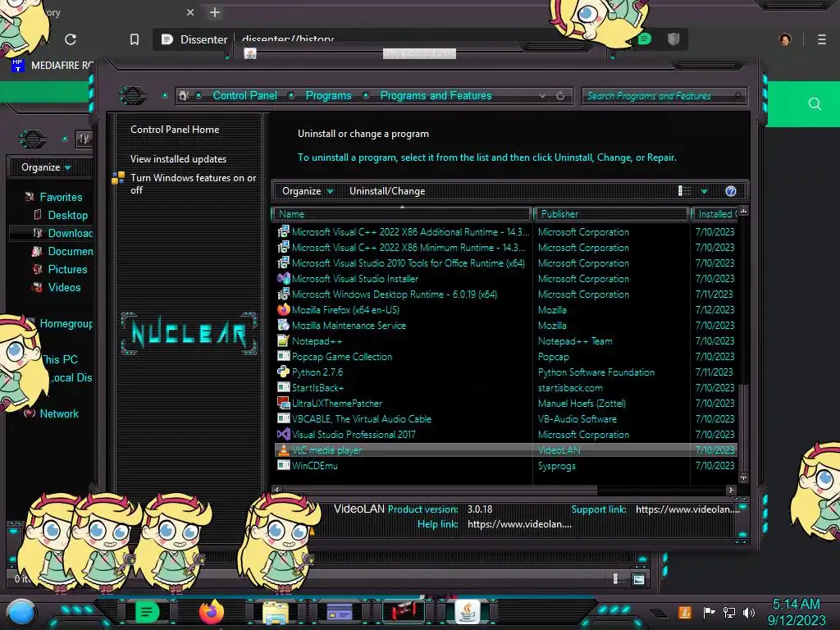The image size is (840, 630).
Task: Open Firefox from the taskbar
Action: click(x=211, y=612)
